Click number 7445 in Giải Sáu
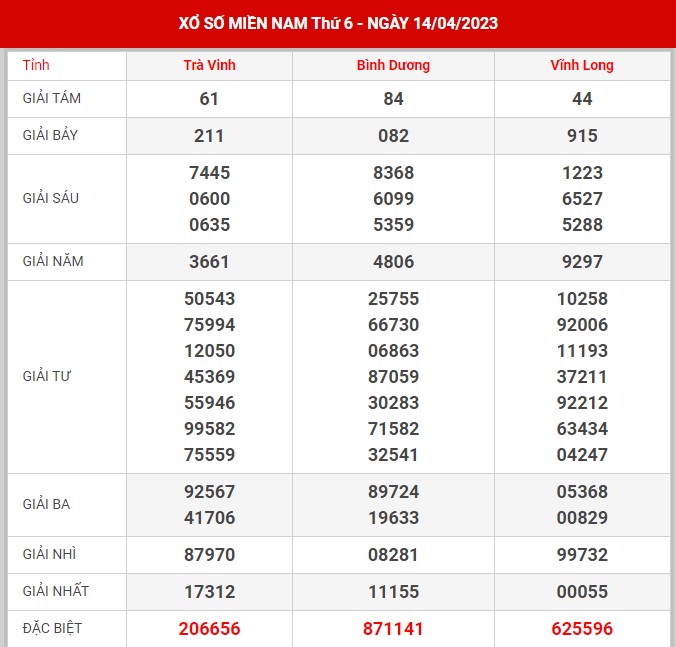676x647 pixels. pos(210,173)
